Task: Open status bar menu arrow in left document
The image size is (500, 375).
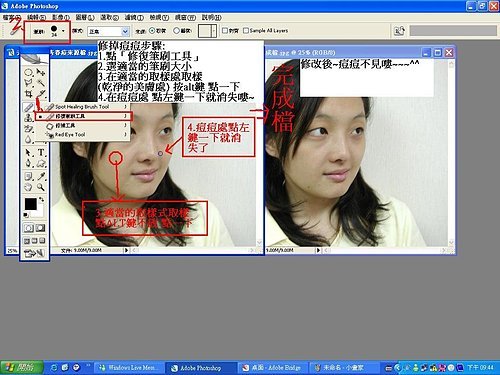Action: 126,250
